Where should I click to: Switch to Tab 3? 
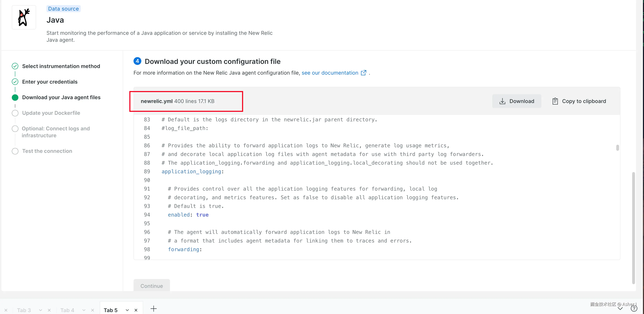24,310
